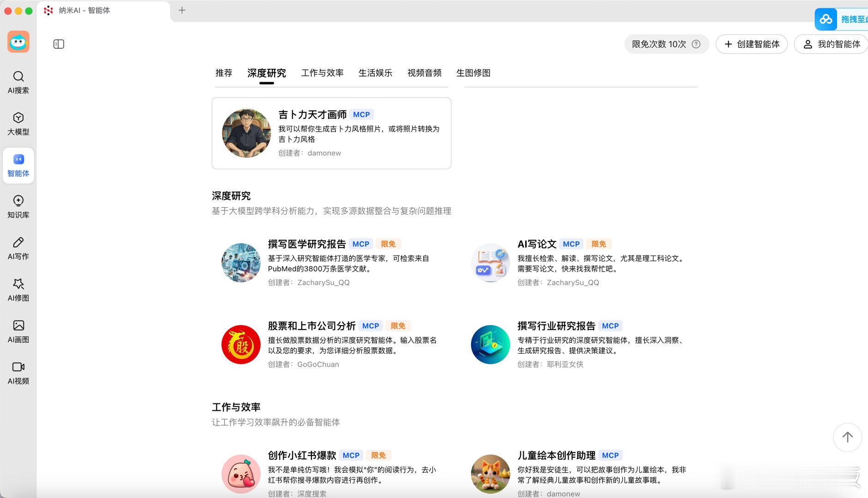Click 限免 badge on AI写论文
The height and width of the screenshot is (498, 868).
pyautogui.click(x=599, y=244)
